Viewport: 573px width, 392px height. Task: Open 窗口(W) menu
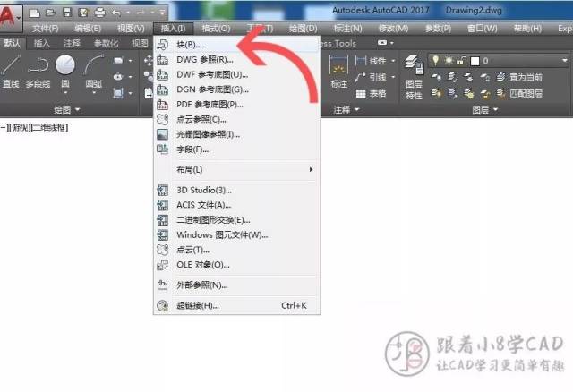coord(483,29)
